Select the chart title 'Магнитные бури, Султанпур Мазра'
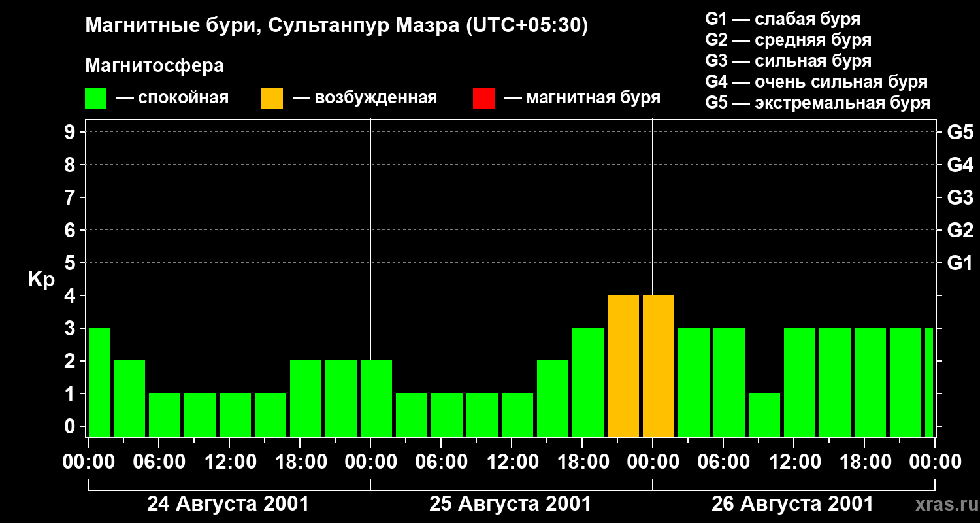The width and height of the screenshot is (980, 523). tap(336, 26)
